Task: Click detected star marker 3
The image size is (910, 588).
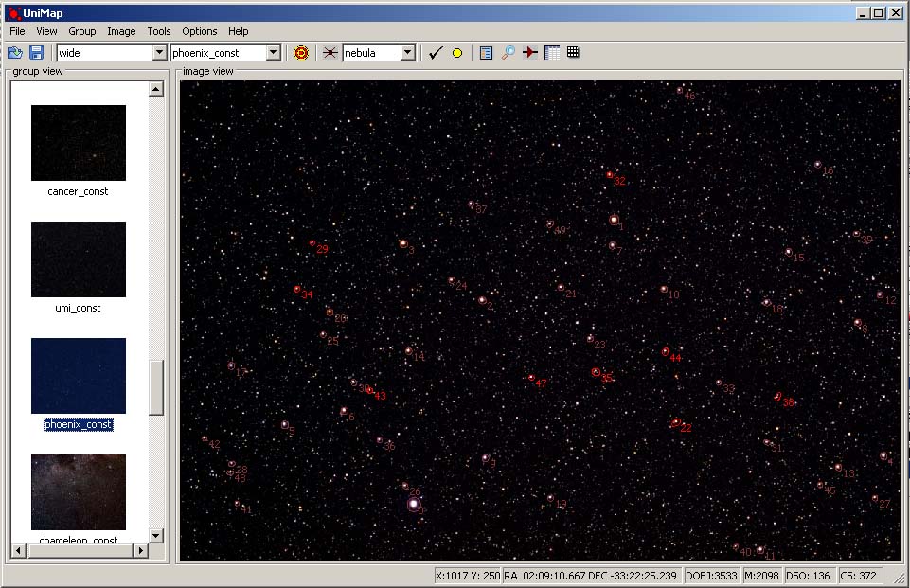Action: [403, 243]
